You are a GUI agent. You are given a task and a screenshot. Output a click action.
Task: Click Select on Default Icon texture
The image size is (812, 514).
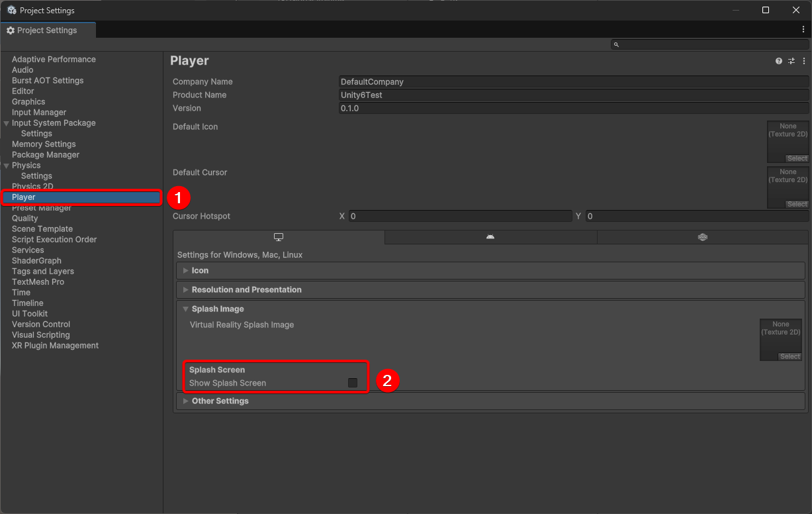pos(797,158)
